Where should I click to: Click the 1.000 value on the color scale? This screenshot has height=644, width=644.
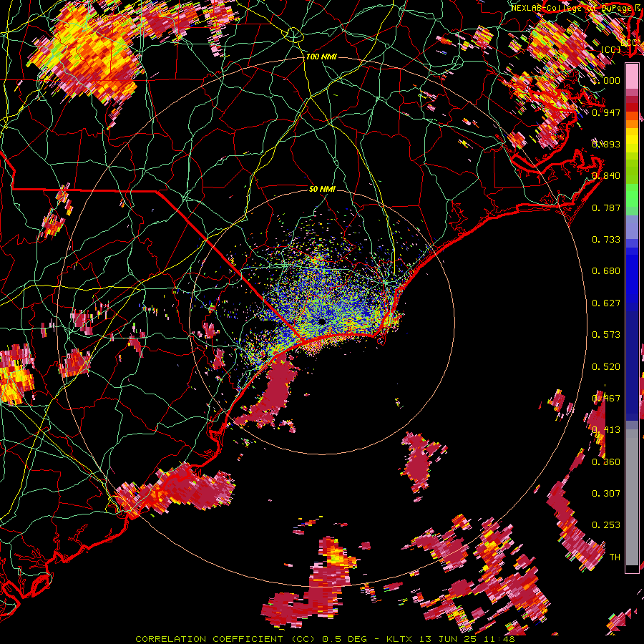[606, 80]
